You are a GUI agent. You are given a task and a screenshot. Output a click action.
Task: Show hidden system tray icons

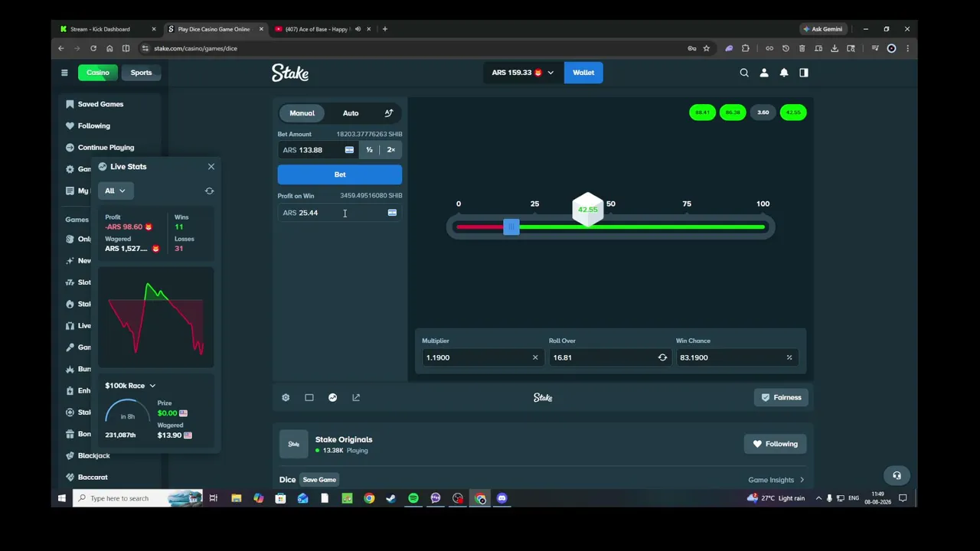[818, 498]
